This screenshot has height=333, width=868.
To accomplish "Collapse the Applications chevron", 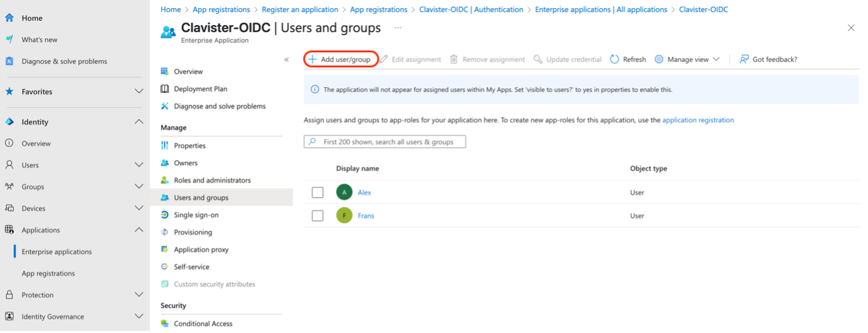I will [139, 230].
